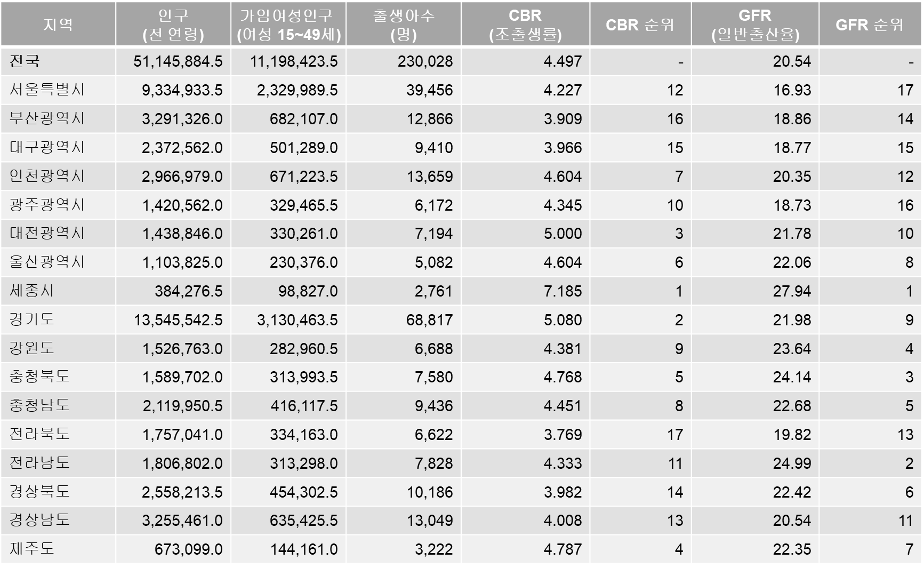This screenshot has height=568, width=924.
Task: Select the GFR (일반출산율) header
Action: (755, 25)
